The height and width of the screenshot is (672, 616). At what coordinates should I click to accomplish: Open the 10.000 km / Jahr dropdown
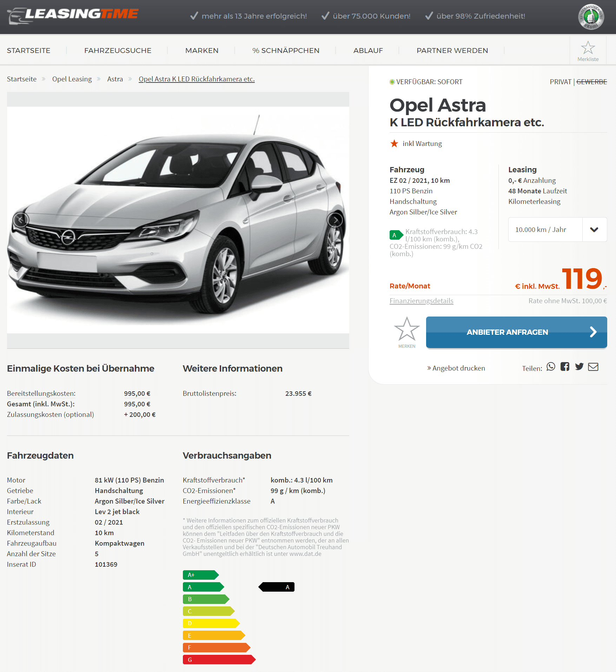[558, 229]
